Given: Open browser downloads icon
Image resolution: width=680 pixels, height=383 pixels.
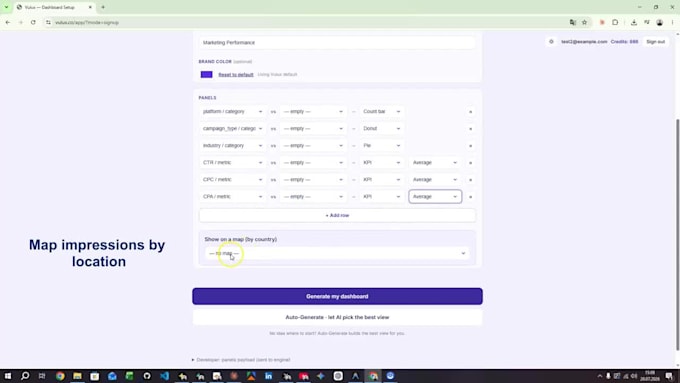Looking at the screenshot, I should pyautogui.click(x=634, y=23).
